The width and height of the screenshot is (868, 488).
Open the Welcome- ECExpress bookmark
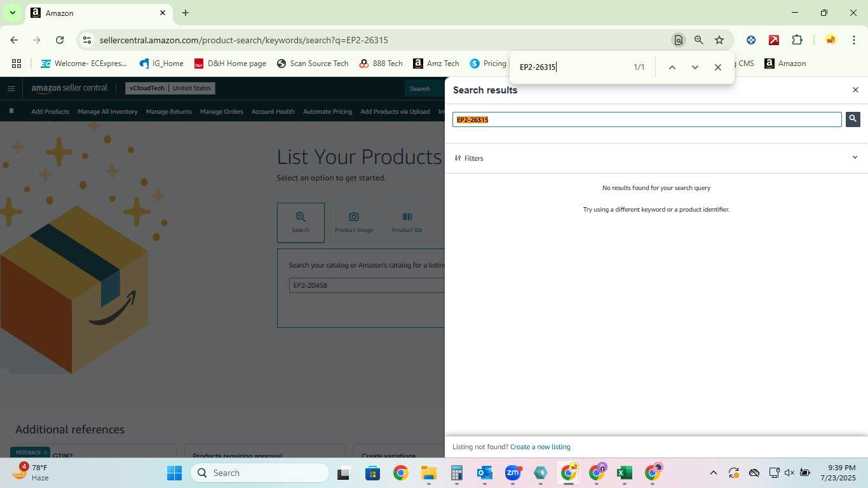[x=83, y=64]
